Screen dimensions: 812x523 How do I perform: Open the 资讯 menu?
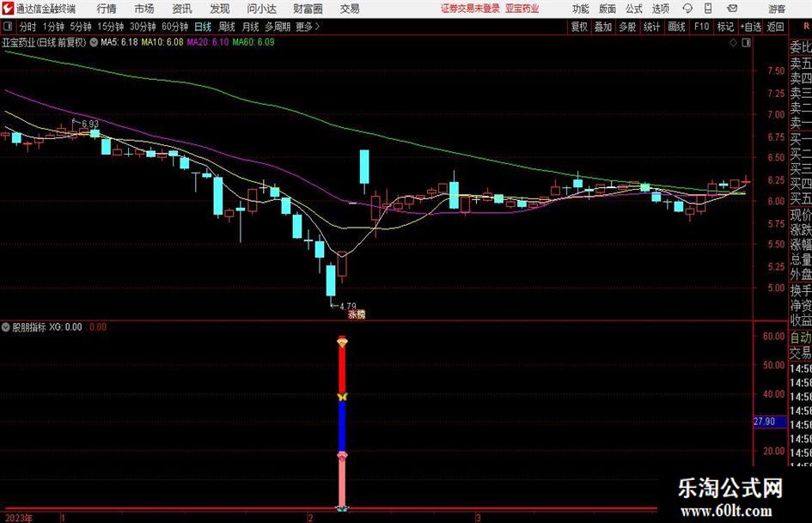coord(182,9)
